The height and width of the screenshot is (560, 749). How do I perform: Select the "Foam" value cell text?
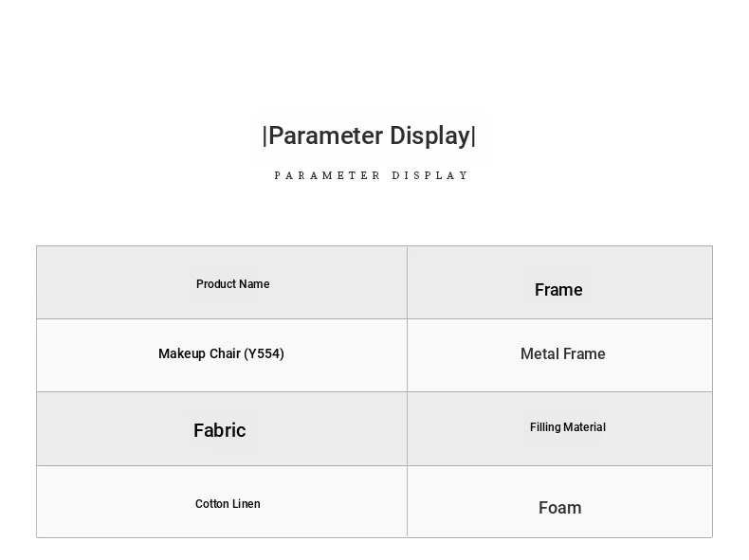coord(560,508)
